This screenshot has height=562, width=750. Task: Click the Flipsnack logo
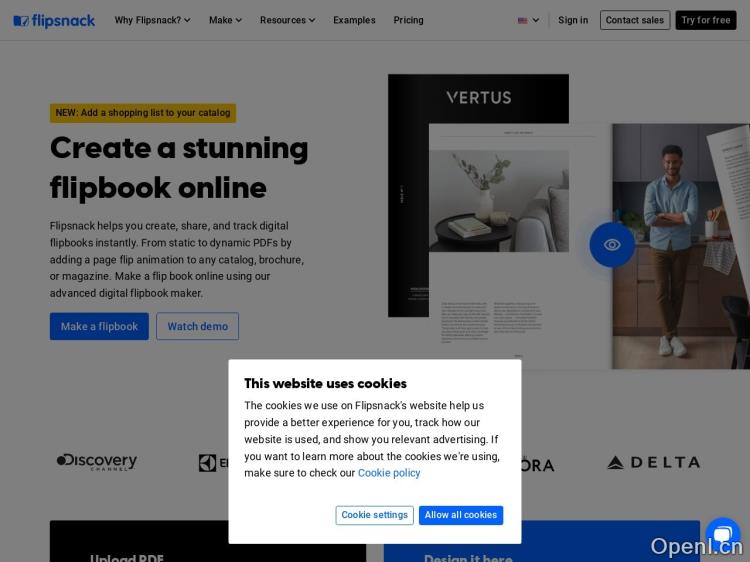coord(54,21)
